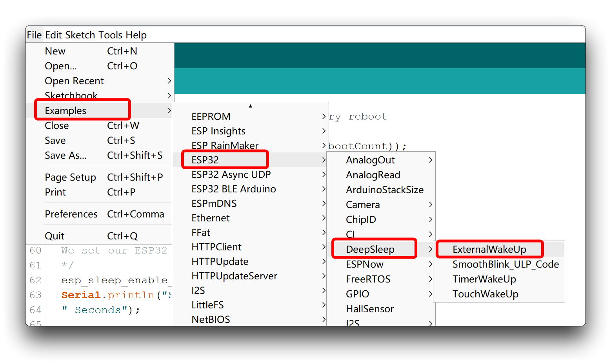Expand the ESP Insights examples submenu
This screenshot has height=364, width=611.
(x=250, y=131)
